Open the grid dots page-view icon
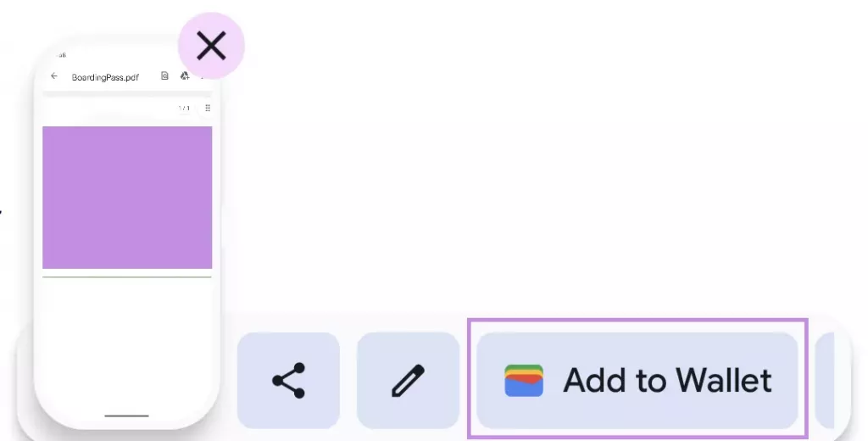This screenshot has height=441, width=868. [208, 108]
